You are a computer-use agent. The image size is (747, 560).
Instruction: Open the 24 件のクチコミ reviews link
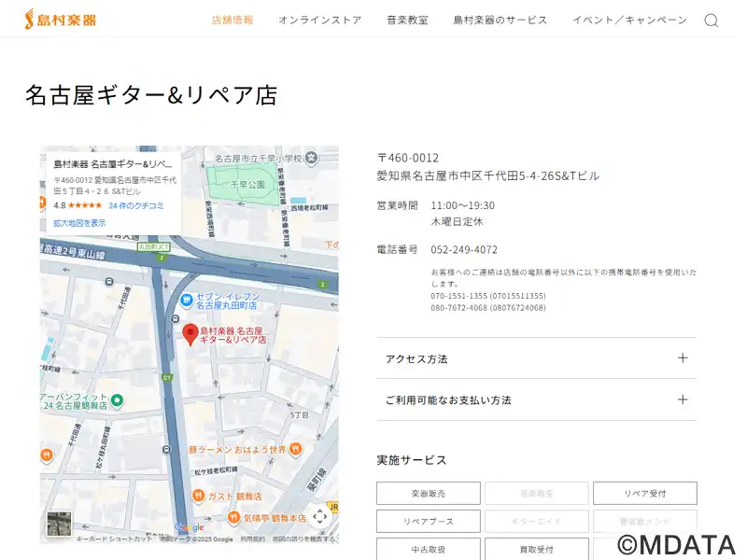click(x=135, y=205)
